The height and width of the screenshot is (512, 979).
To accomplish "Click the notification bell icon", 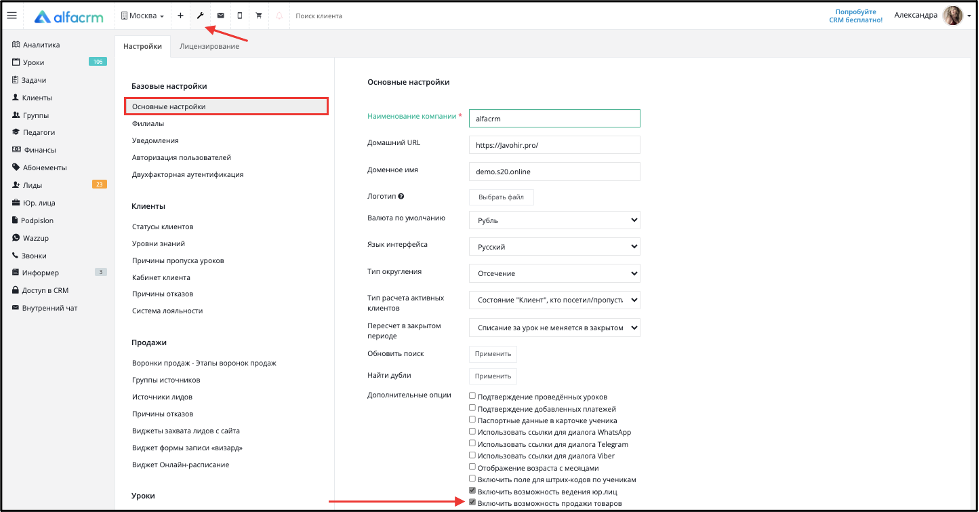I will [279, 16].
